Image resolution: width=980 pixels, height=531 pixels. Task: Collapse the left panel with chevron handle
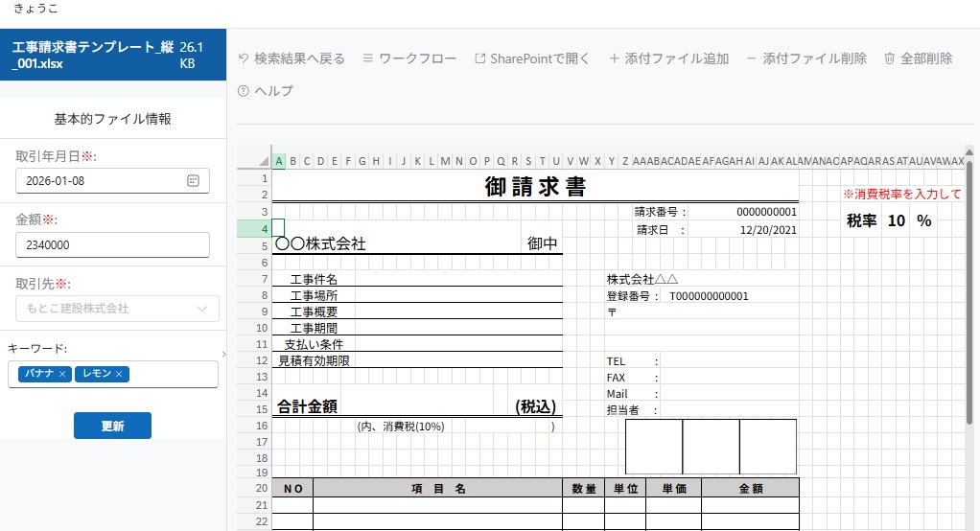pos(223,355)
